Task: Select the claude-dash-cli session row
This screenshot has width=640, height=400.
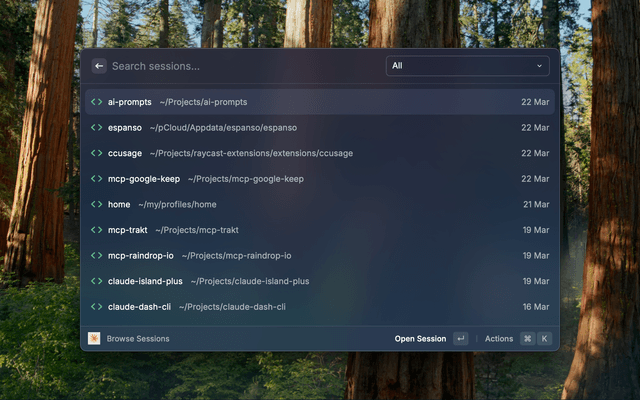Action: 320,307
